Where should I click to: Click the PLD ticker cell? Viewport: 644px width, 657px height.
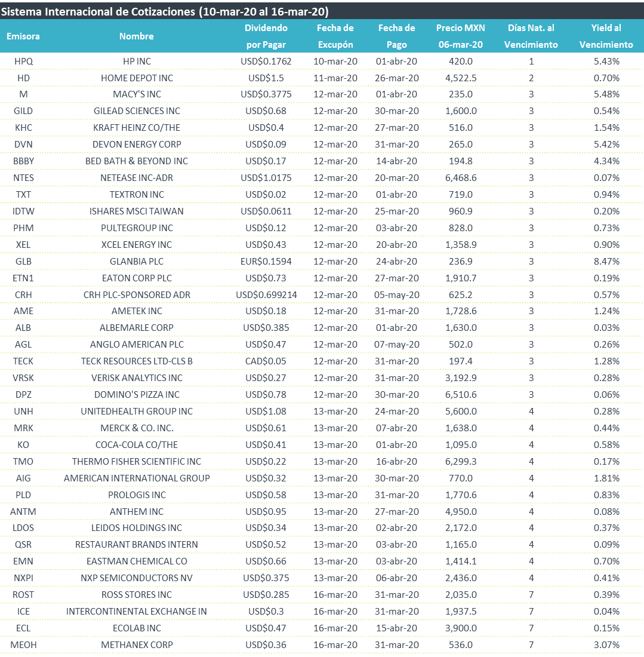tap(23, 495)
